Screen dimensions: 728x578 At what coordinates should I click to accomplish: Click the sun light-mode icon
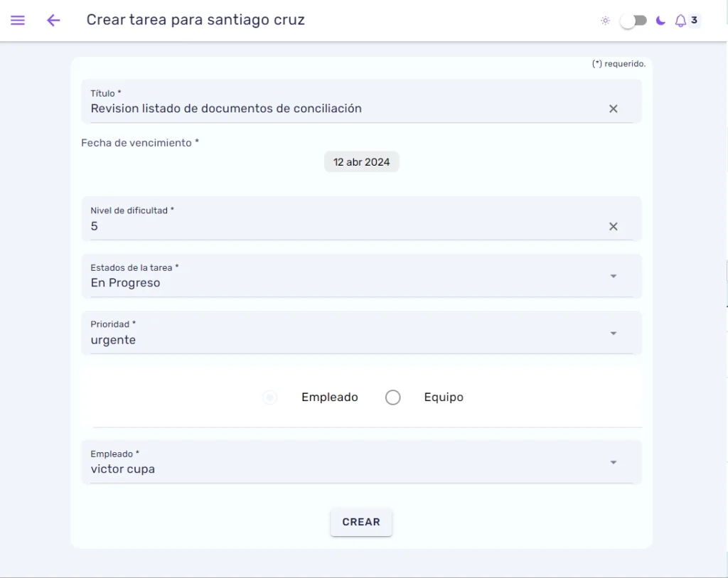point(605,21)
